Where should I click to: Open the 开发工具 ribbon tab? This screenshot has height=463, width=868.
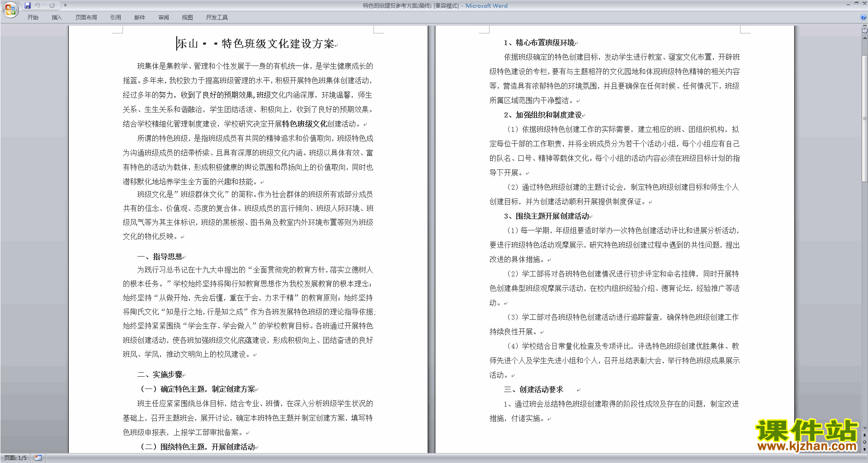pyautogui.click(x=217, y=18)
